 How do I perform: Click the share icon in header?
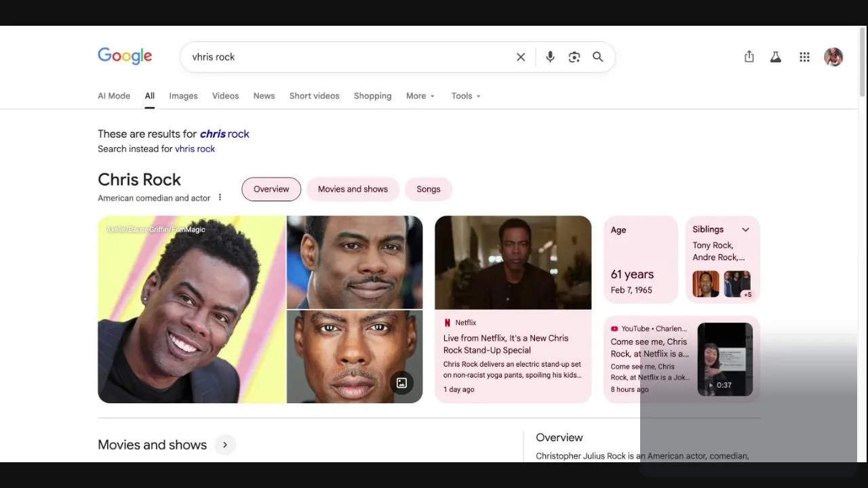[x=749, y=57]
